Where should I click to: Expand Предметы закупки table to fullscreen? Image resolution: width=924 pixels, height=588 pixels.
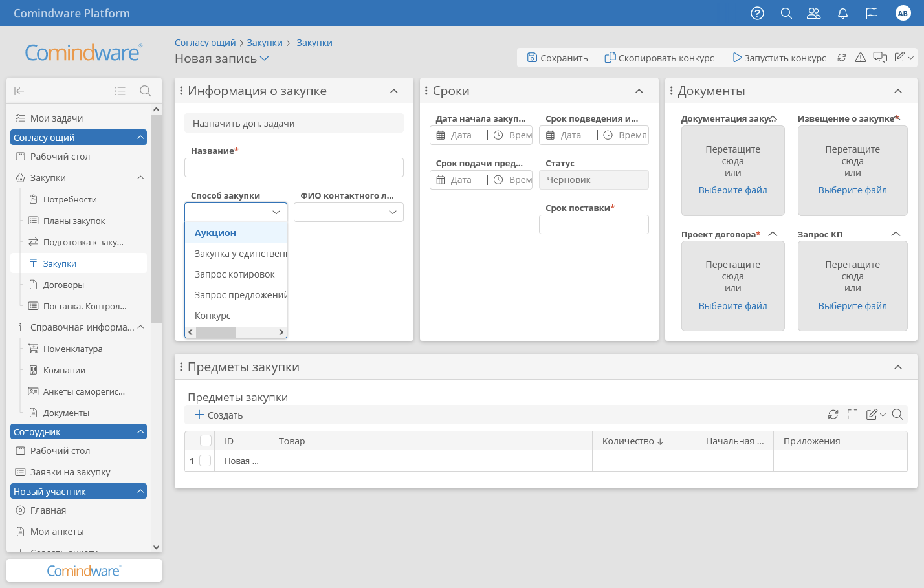(853, 415)
